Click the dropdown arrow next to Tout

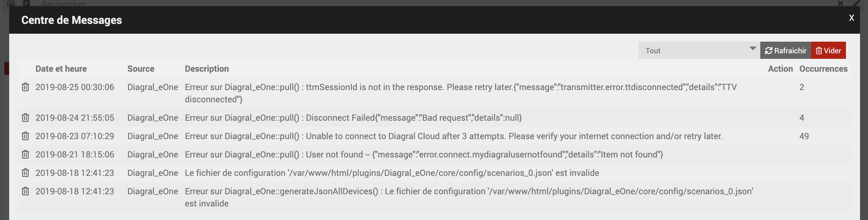click(x=752, y=49)
